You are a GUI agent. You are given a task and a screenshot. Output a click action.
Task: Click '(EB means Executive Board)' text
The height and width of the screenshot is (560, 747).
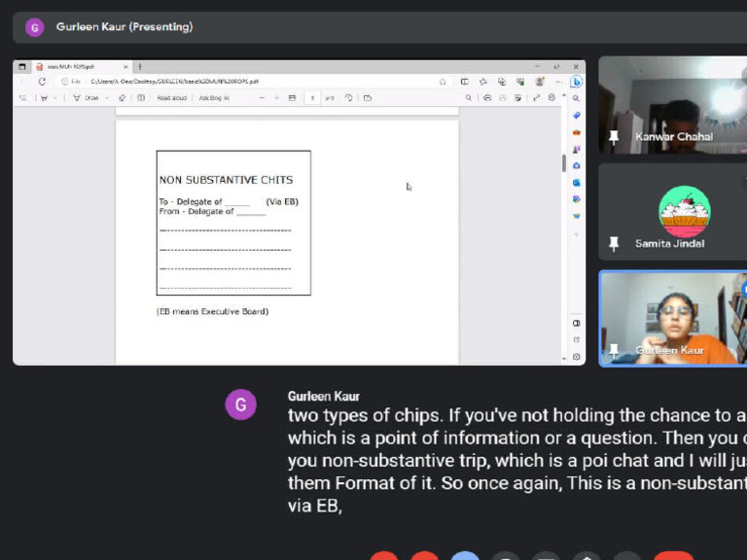coord(212,311)
